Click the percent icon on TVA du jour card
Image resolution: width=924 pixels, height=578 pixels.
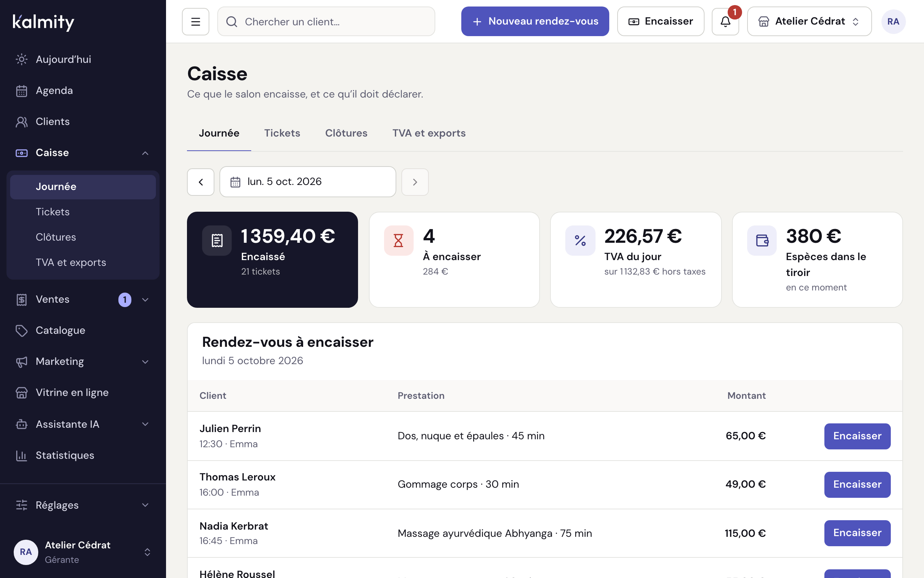tap(580, 241)
